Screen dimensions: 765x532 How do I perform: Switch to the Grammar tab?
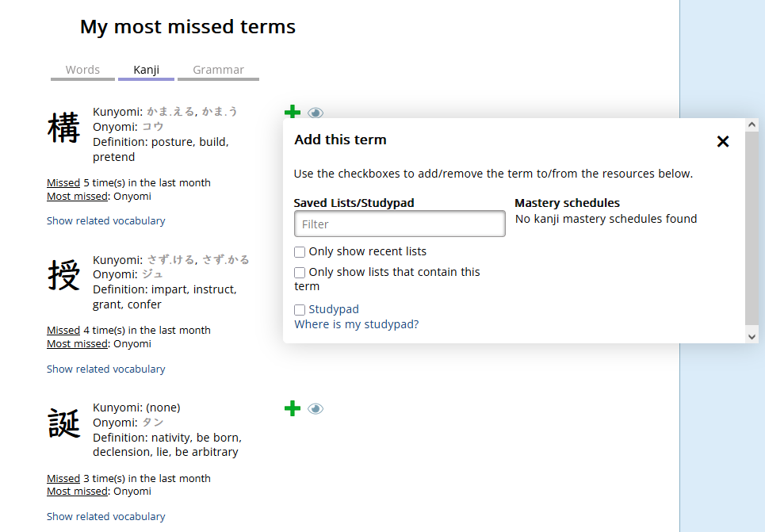218,70
